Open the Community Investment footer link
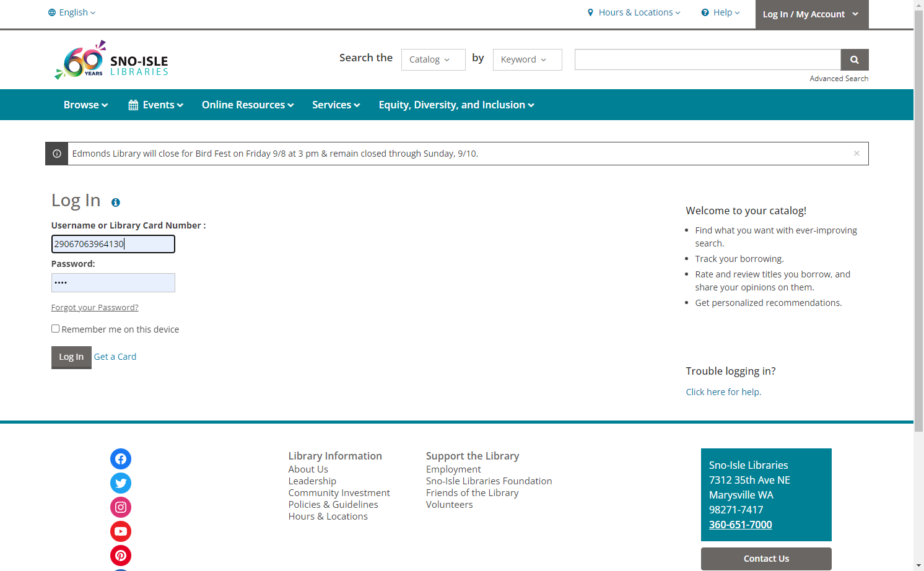The height and width of the screenshot is (571, 924). pos(339,493)
